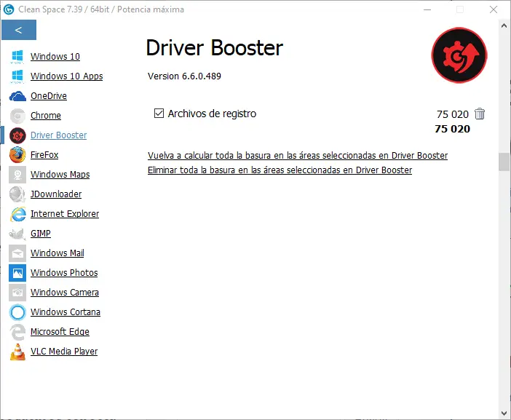Image resolution: width=511 pixels, height=420 pixels.
Task: Open the Microsoft Edge entry
Action: [60, 332]
